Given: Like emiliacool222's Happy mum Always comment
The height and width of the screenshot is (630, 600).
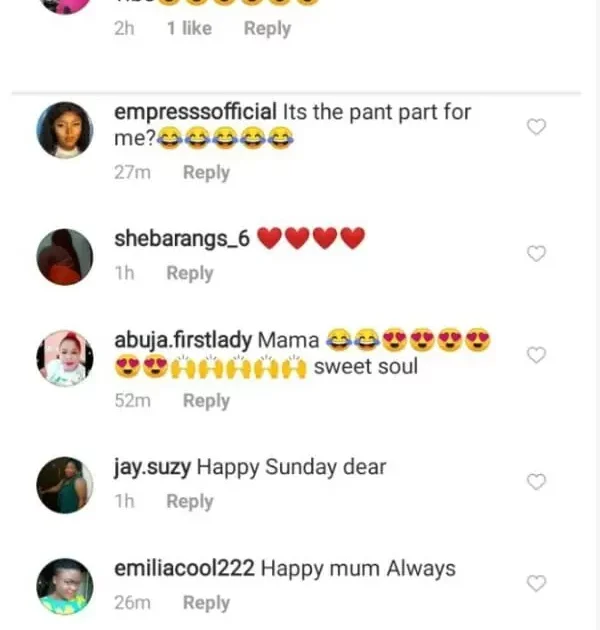Looking at the screenshot, I should pos(536,583).
